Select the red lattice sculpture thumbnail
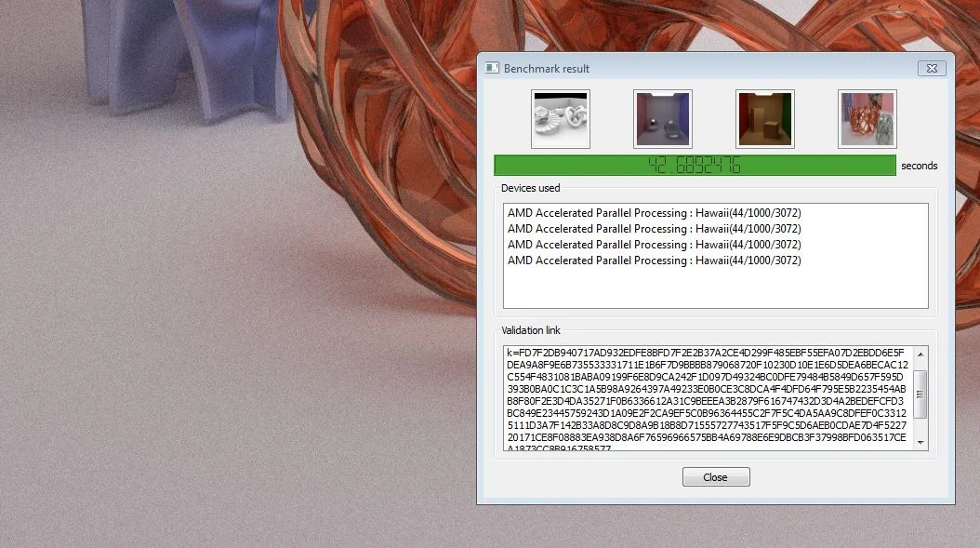 point(867,119)
